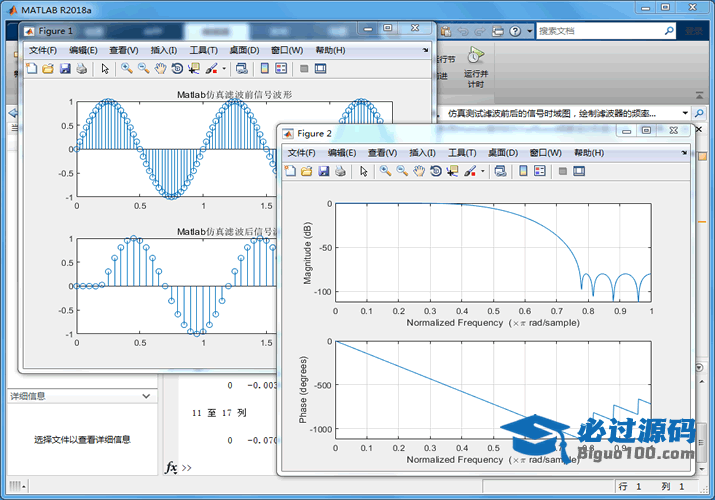This screenshot has width=715, height=500.
Task: Click MATLAB undo arrow icon
Action: pos(463,31)
